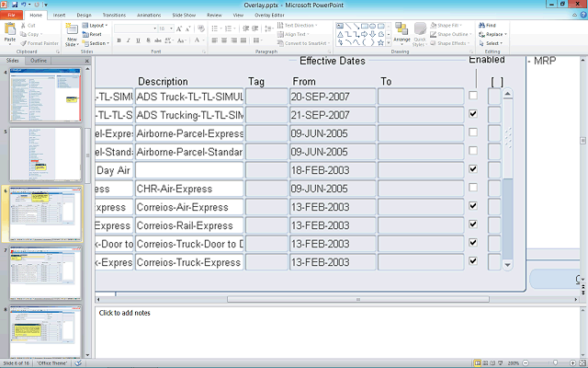588x368 pixels.
Task: Click Save icon in Quick Access Toolbar
Action: point(15,5)
